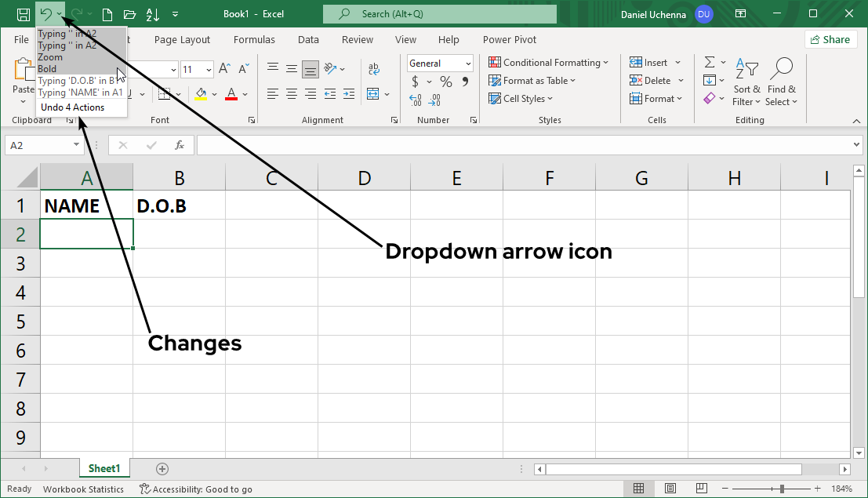Click the Insert Function fx icon
The image size is (868, 498).
(x=180, y=145)
